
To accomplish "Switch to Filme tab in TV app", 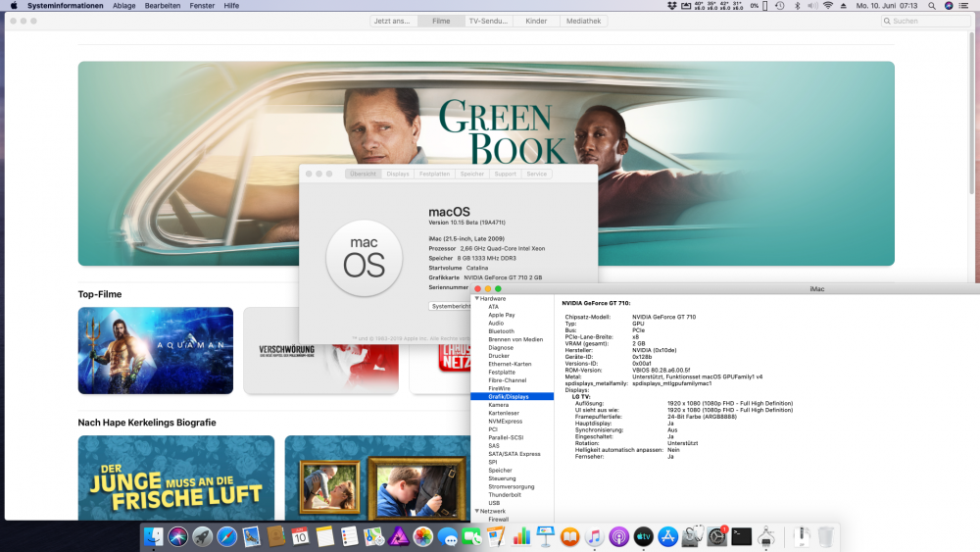I will tap(441, 21).
